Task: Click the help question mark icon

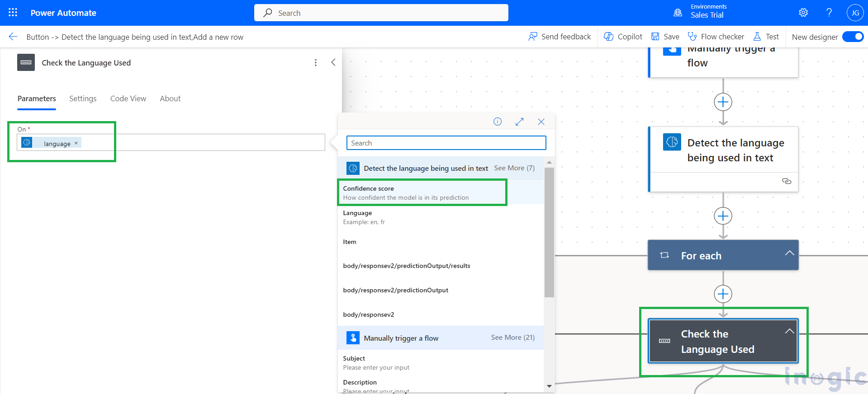Action: pos(829,13)
